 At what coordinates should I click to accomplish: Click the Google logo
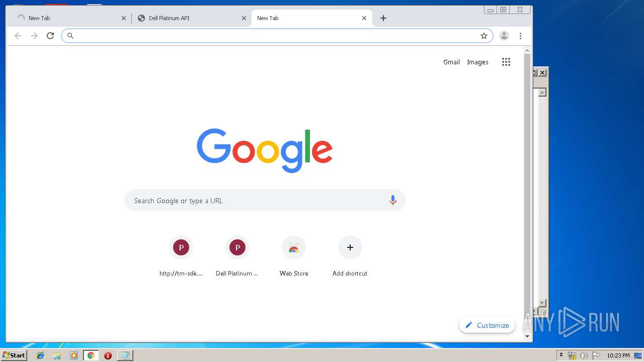265,150
